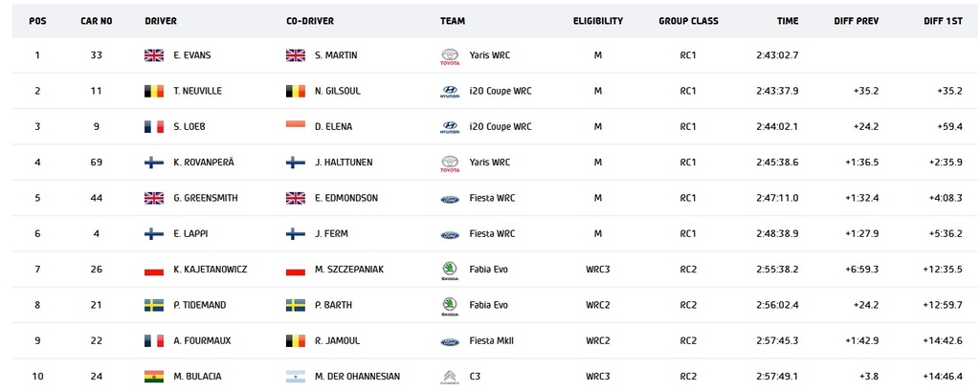The width and height of the screenshot is (980, 391).
Task: Open driver S. Loeb's name
Action: tap(189, 127)
